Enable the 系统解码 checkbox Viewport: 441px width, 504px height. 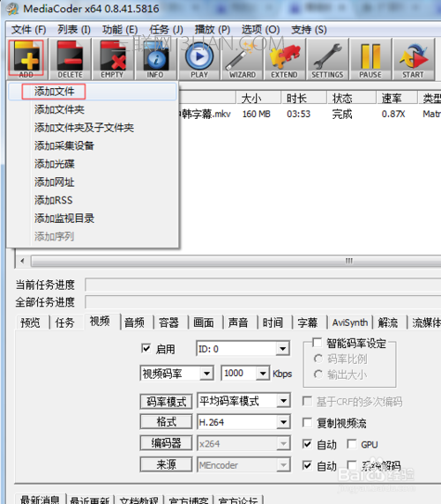[352, 465]
